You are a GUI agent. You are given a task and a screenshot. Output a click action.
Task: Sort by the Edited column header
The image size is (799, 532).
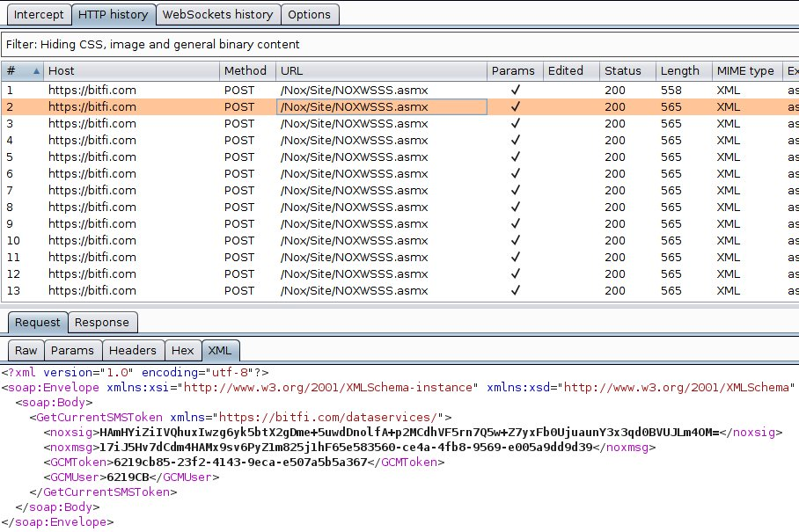coord(572,70)
